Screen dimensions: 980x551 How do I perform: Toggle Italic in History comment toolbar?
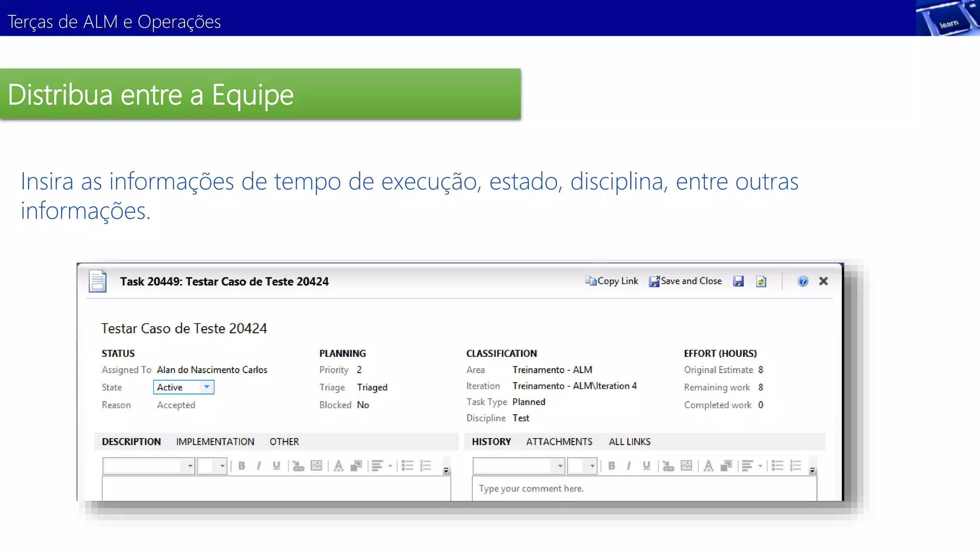[x=629, y=466]
